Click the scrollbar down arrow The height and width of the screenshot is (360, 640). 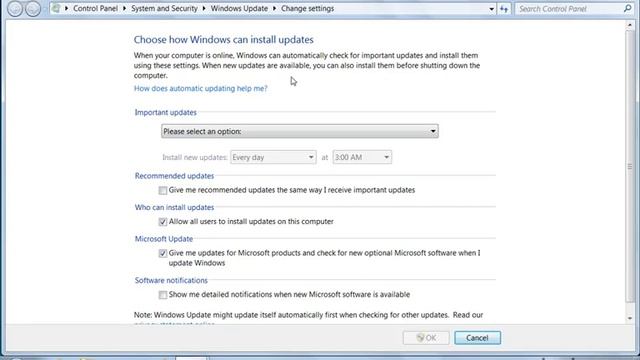point(630,318)
